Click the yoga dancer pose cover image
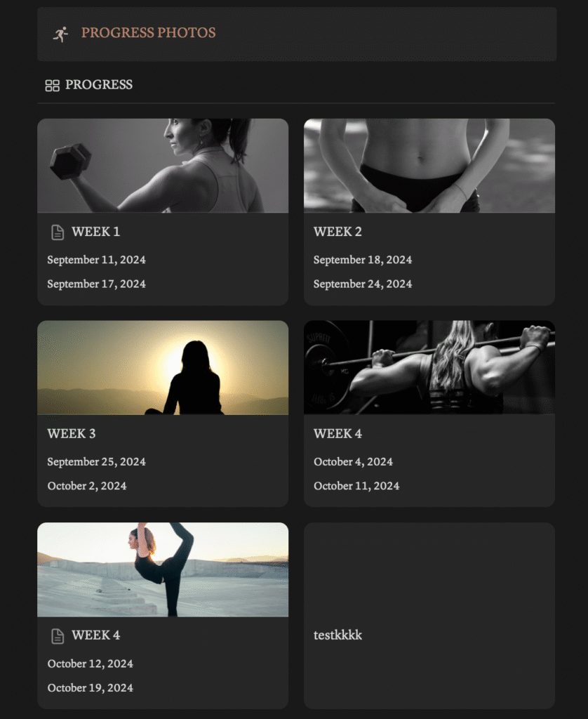Viewport: 588px width, 719px height. coord(163,569)
